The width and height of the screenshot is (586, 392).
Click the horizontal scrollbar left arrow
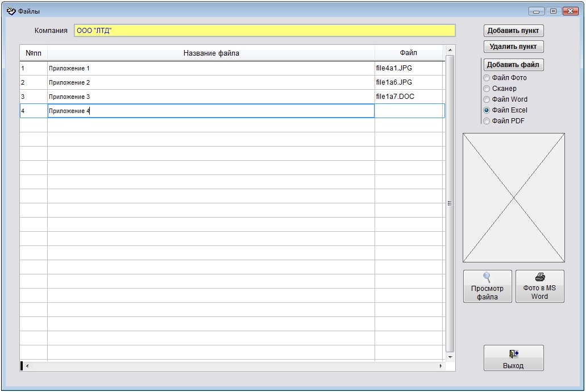pos(27,366)
